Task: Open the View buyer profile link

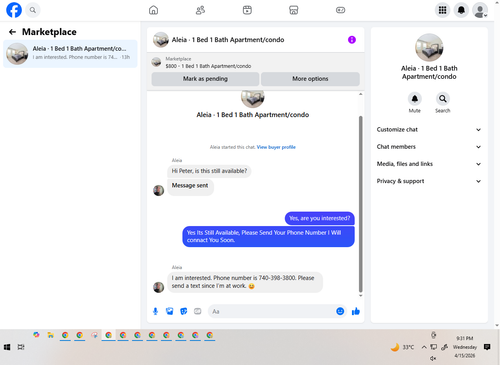Action: point(276,147)
